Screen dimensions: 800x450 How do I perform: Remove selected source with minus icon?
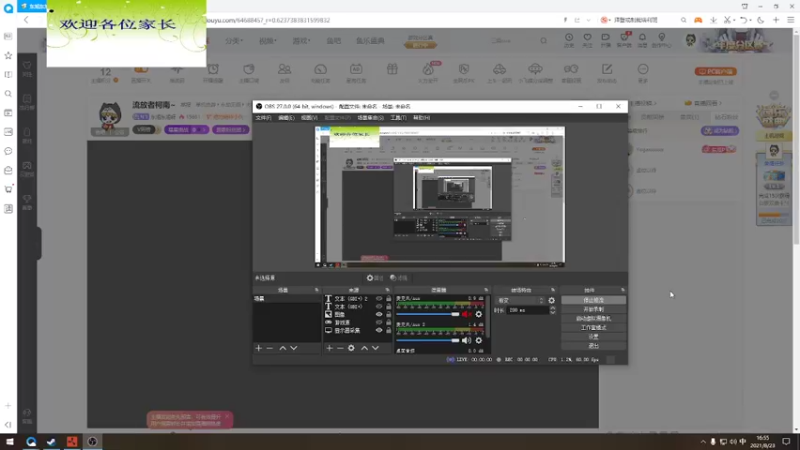click(x=340, y=348)
